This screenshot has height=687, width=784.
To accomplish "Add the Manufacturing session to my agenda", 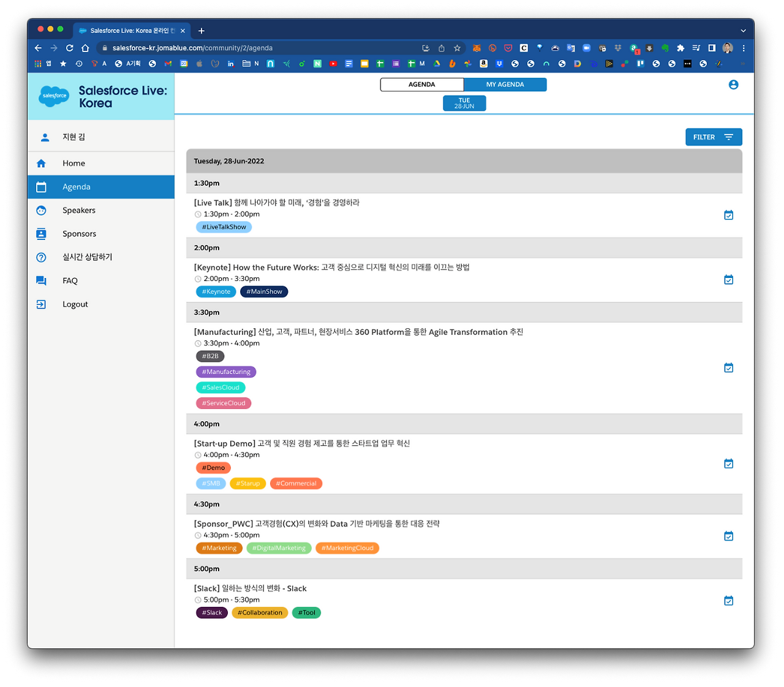I will [728, 368].
